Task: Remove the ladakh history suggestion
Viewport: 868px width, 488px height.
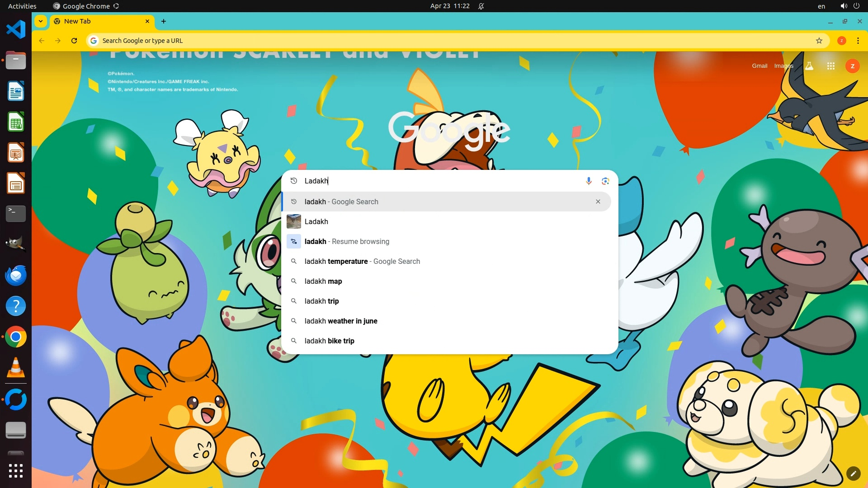Action: (598, 202)
